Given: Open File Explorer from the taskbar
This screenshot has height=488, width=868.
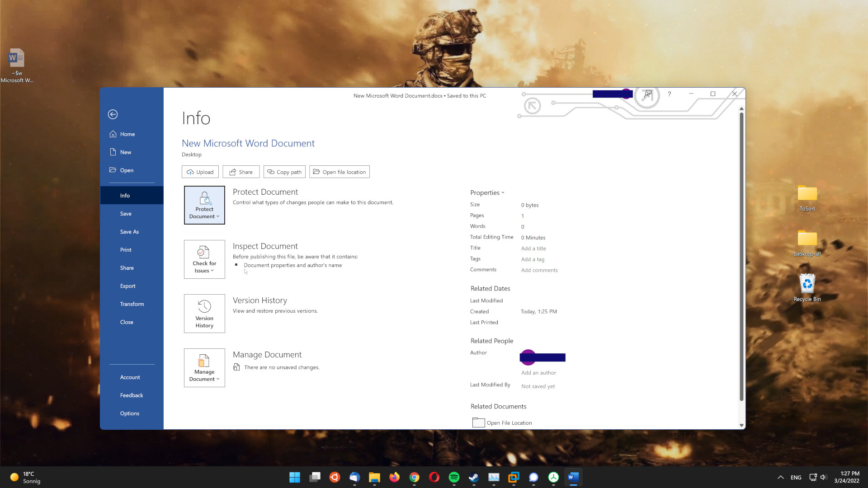Looking at the screenshot, I should pyautogui.click(x=374, y=477).
